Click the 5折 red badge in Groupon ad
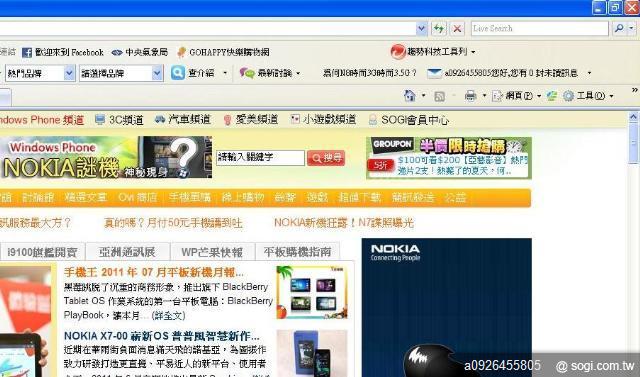 click(380, 165)
